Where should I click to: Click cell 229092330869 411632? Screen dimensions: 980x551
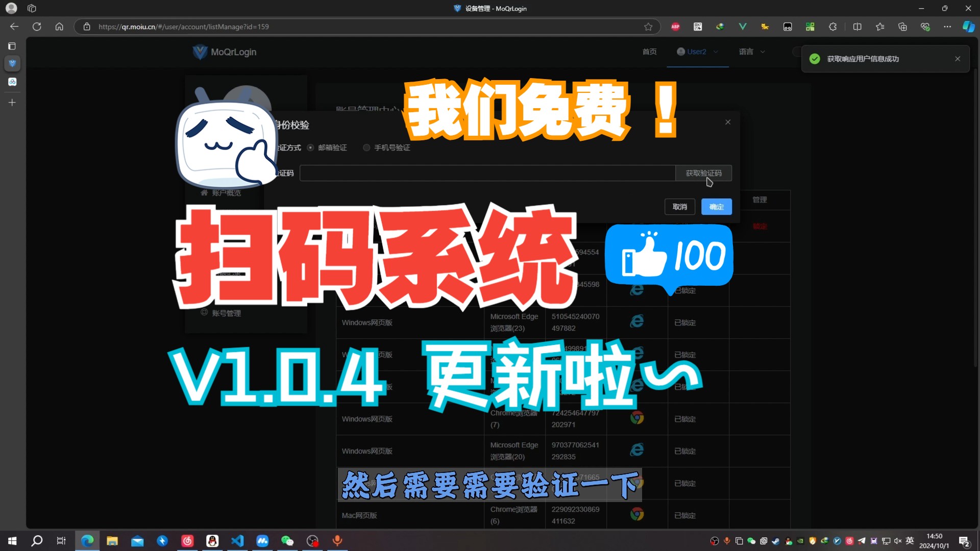575,515
